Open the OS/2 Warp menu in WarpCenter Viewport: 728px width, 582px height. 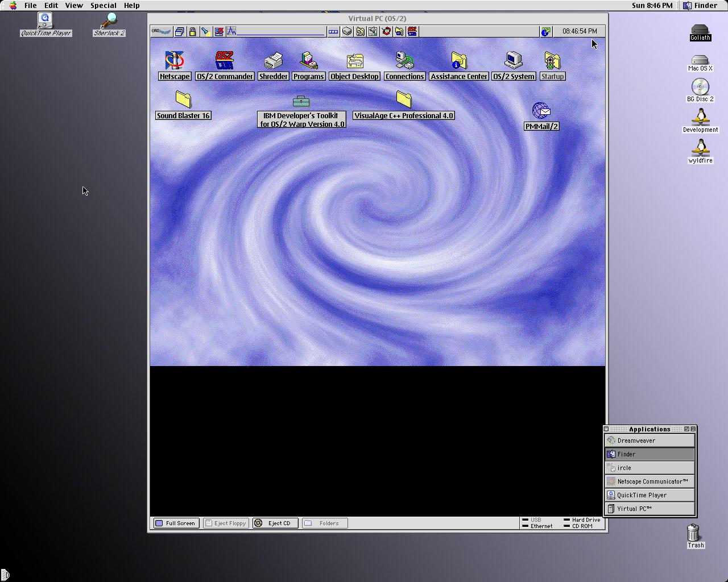(162, 31)
